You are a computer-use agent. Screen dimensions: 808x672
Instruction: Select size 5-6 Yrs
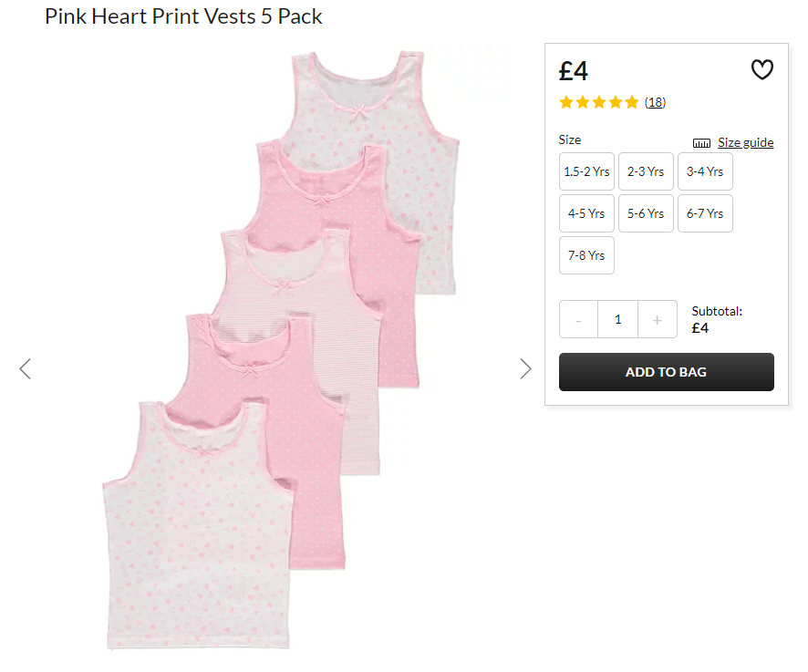pos(646,213)
